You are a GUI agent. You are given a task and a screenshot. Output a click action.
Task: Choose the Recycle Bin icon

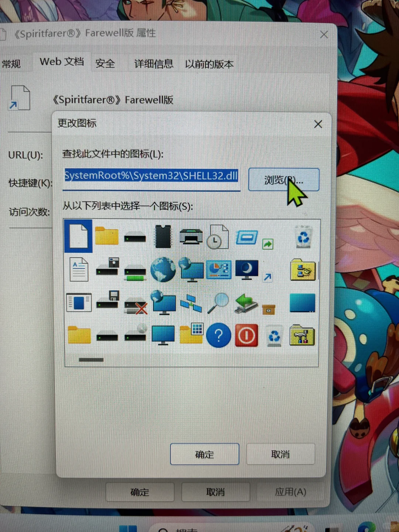303,237
